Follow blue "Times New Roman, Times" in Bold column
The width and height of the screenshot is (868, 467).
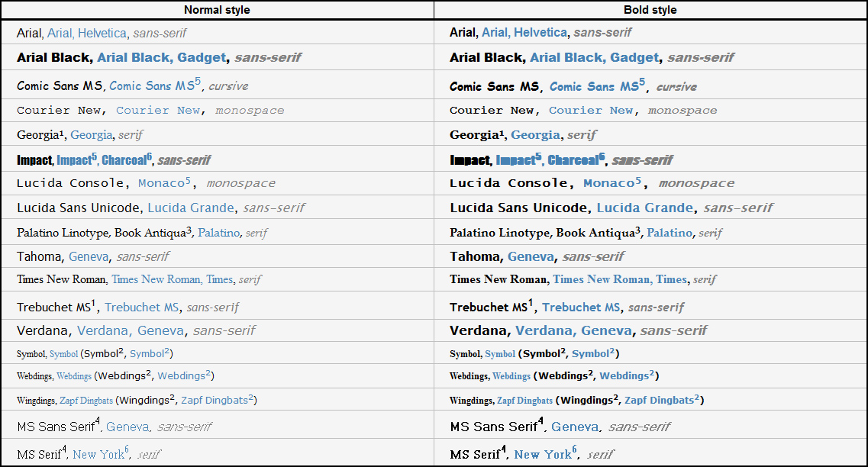(x=620, y=279)
